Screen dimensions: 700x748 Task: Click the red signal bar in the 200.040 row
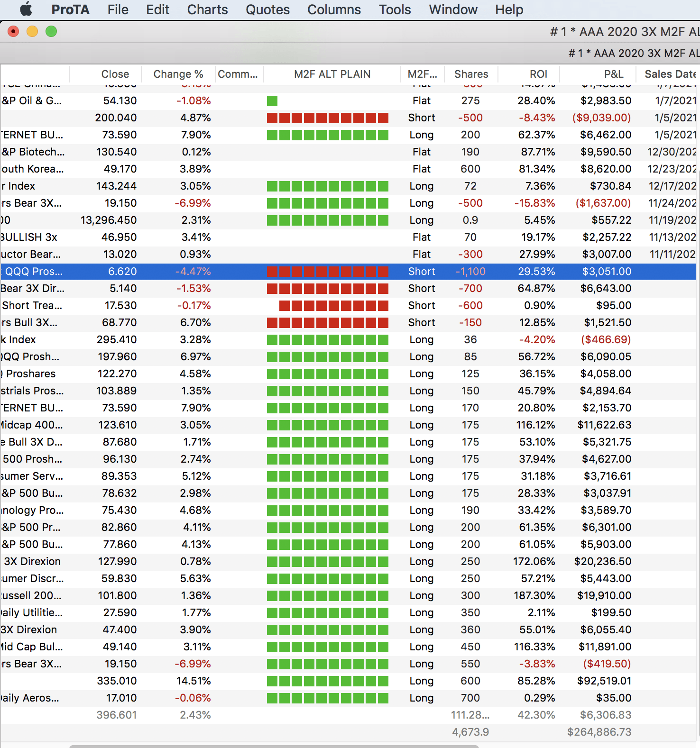328,118
